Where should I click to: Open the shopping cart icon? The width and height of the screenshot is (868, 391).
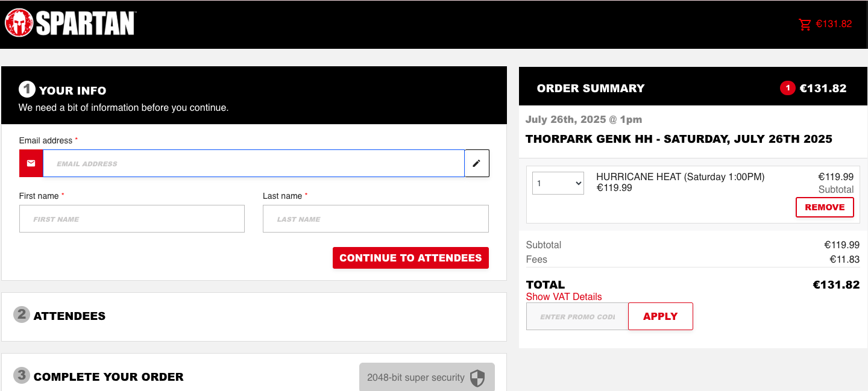[805, 25]
